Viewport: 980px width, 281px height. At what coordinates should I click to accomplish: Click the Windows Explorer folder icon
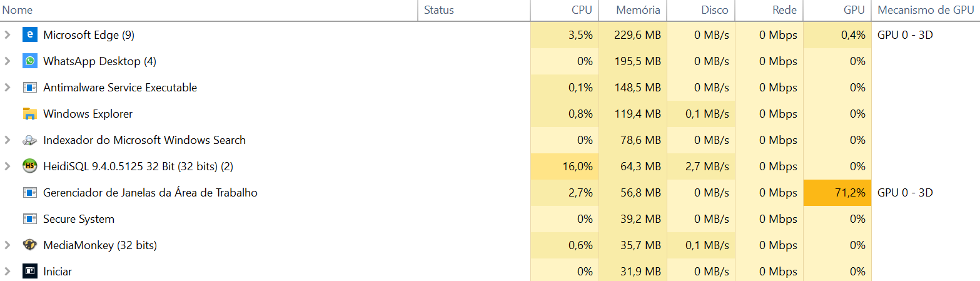point(29,114)
